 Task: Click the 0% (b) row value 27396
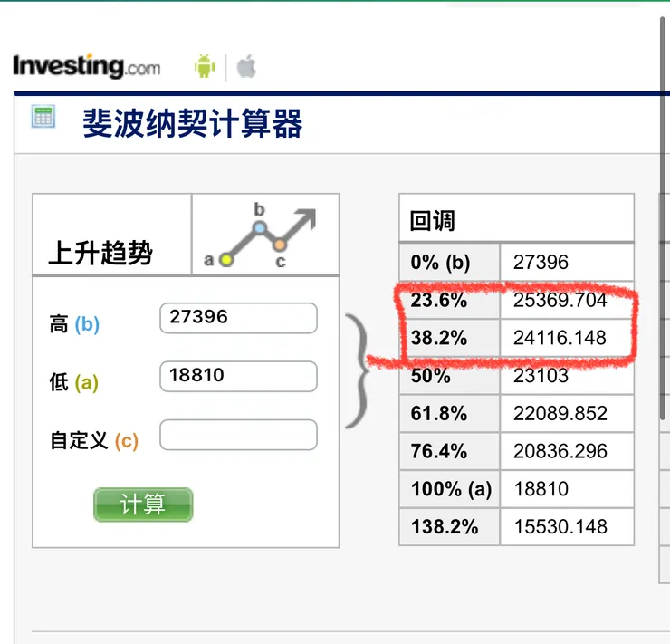tap(541, 263)
